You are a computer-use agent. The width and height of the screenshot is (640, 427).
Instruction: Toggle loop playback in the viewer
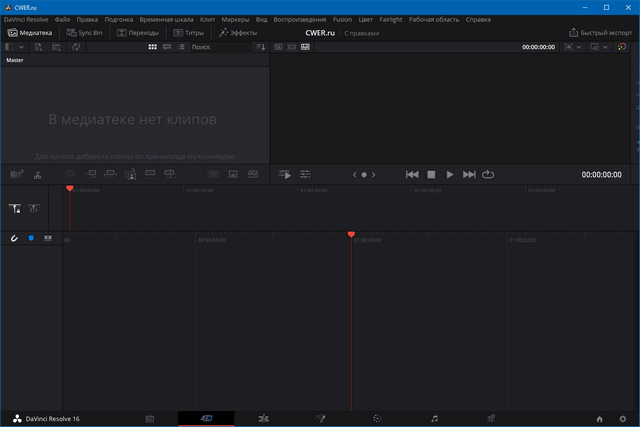click(x=488, y=174)
